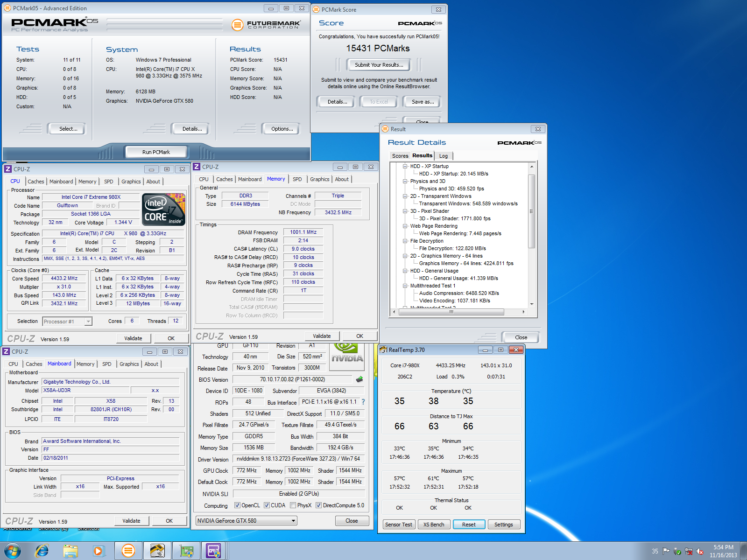Screen dimensions: 747x560
Task: Click the Result Details vertical scrollbar thumb
Action: pyautogui.click(x=531, y=211)
